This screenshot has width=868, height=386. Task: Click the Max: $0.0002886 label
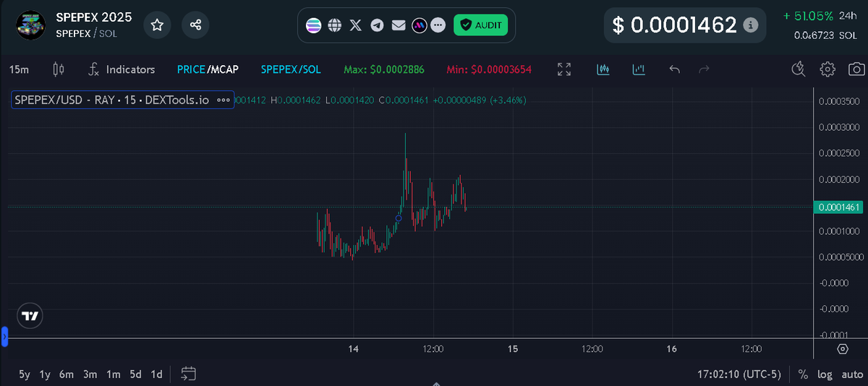384,69
